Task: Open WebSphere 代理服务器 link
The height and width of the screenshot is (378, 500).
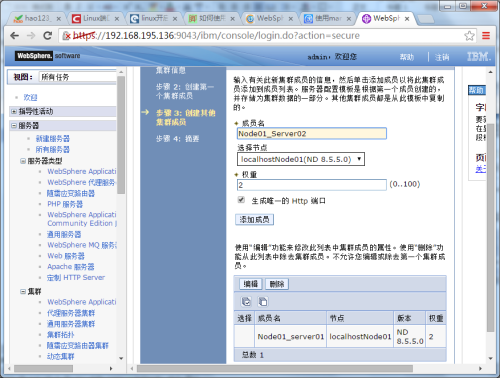Action: pyautogui.click(x=82, y=182)
